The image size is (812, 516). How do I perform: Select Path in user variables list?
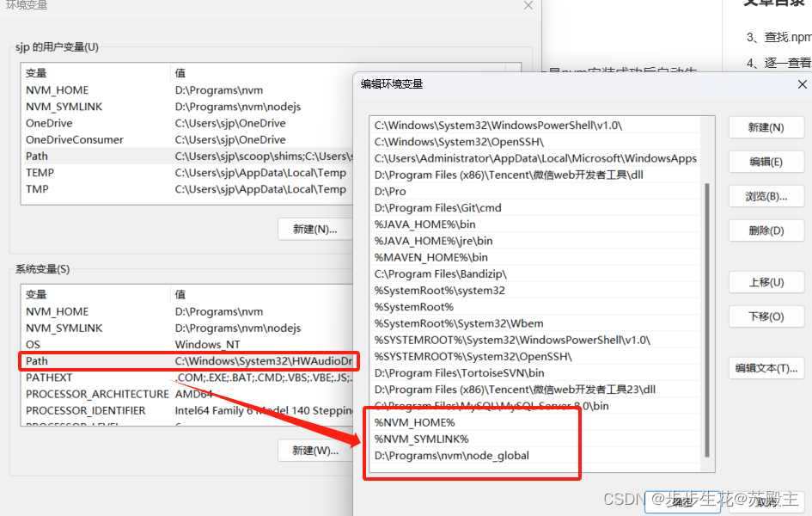pyautogui.click(x=37, y=157)
